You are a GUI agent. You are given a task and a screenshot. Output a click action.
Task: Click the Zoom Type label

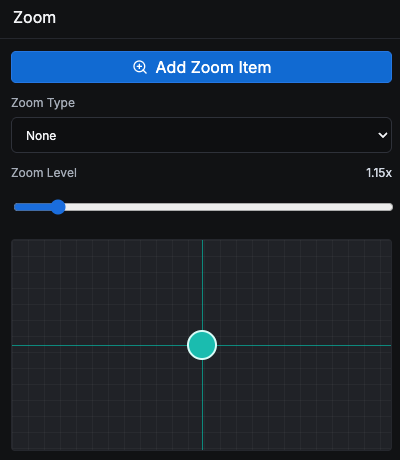pos(43,103)
